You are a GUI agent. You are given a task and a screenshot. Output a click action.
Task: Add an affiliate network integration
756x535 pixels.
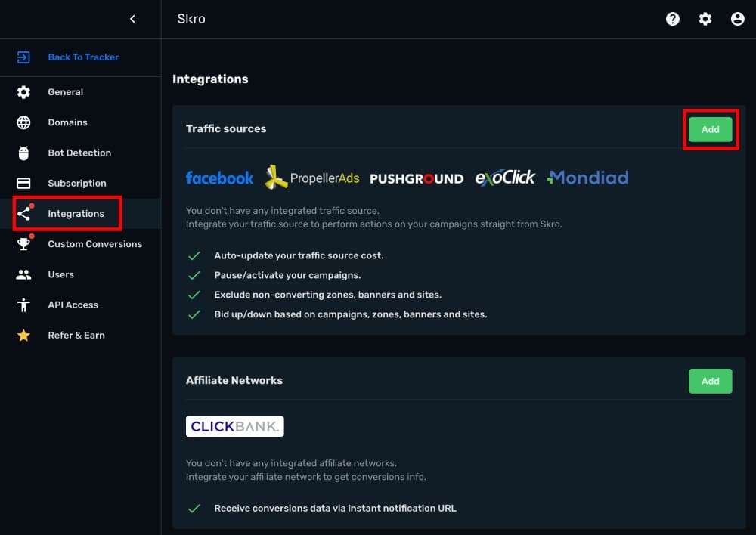click(x=710, y=382)
